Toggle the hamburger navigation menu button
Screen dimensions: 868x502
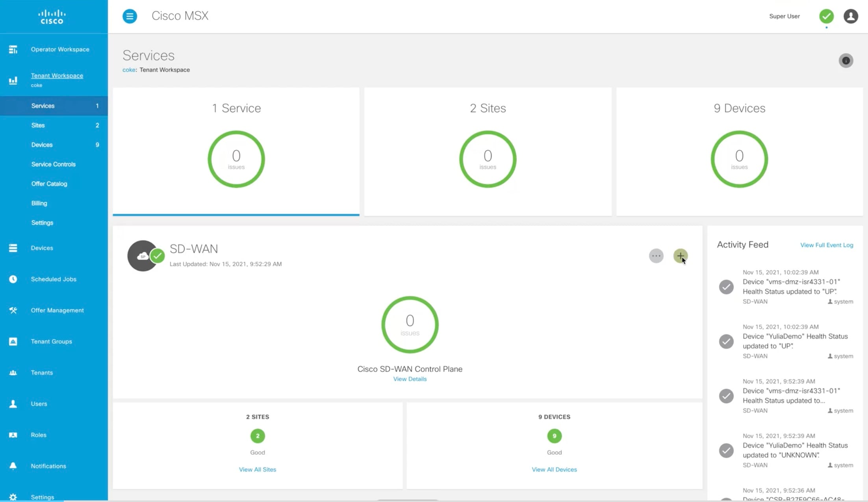tap(130, 16)
